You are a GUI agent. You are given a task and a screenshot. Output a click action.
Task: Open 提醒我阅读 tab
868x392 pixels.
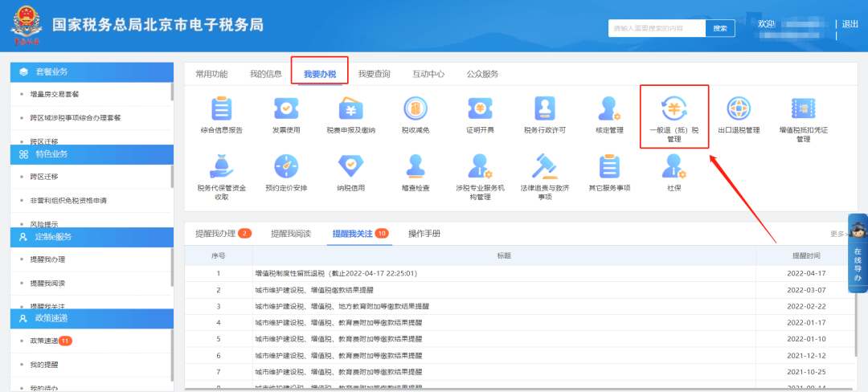coord(291,233)
